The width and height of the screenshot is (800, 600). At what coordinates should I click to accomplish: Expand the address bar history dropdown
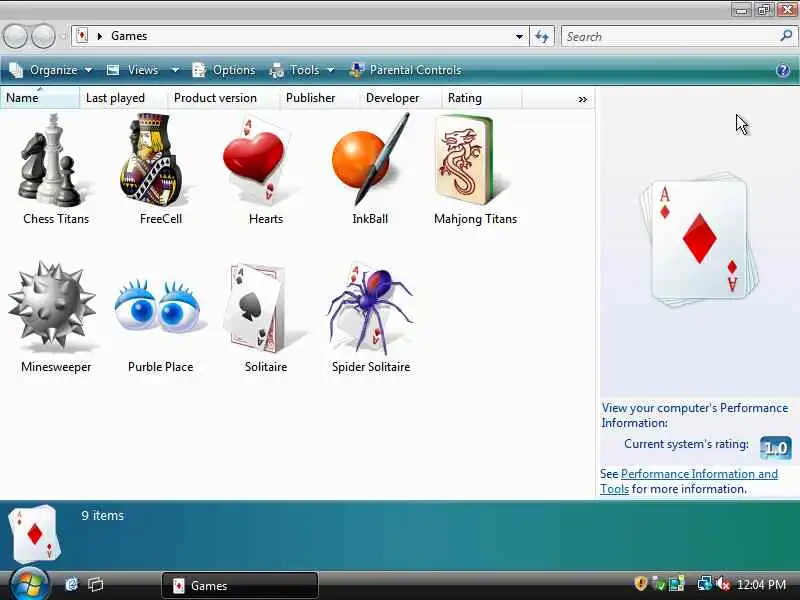(519, 36)
